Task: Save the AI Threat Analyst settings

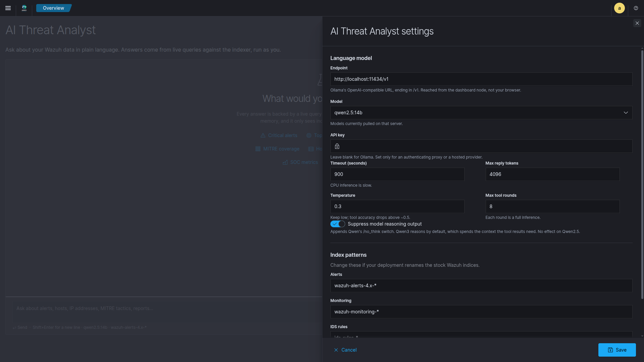Action: (x=617, y=350)
